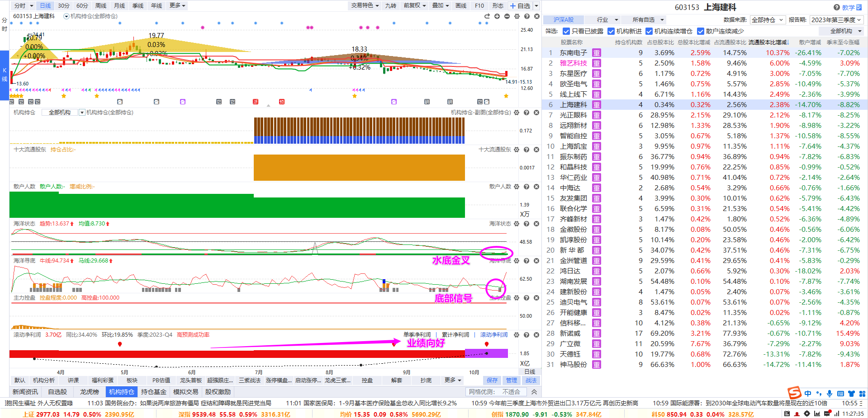The image size is (868, 418).
Task: Collapse bottom panel with double-chevron icon
Action: click(534, 392)
